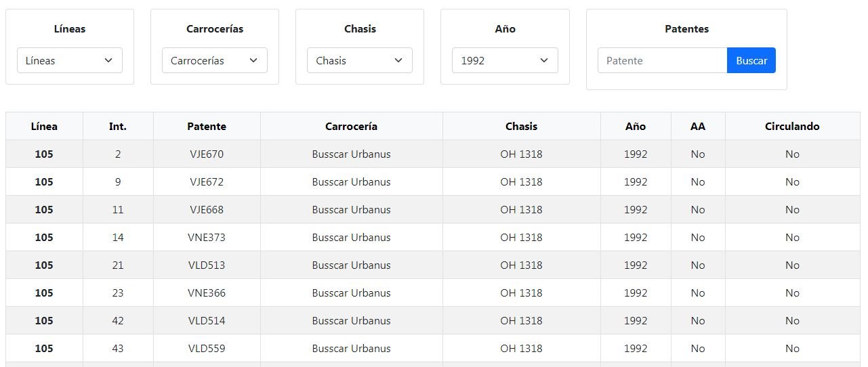Click the AA column header
Viewport: 868px width, 367px height.
tap(698, 126)
